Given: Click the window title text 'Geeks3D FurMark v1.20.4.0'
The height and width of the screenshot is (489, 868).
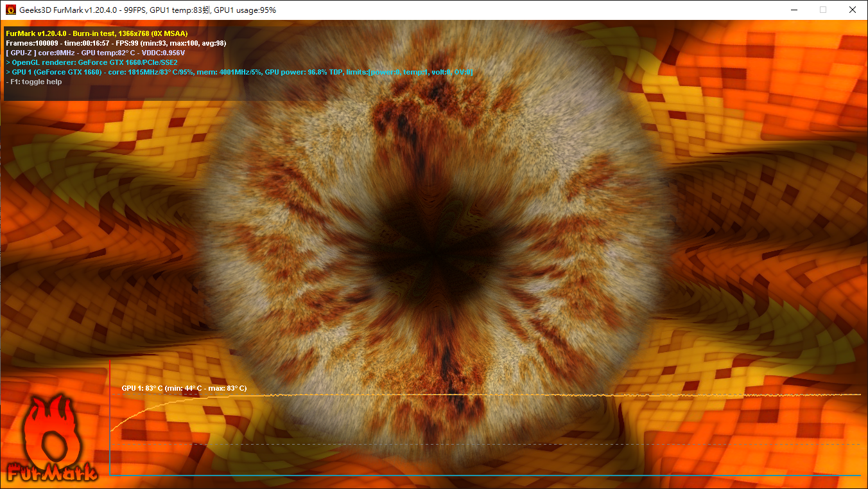Looking at the screenshot, I should tap(69, 10).
